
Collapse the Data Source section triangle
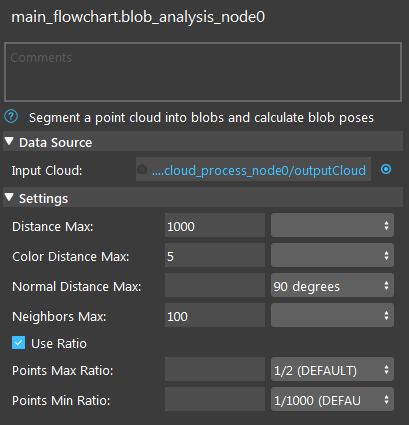[x=9, y=142]
